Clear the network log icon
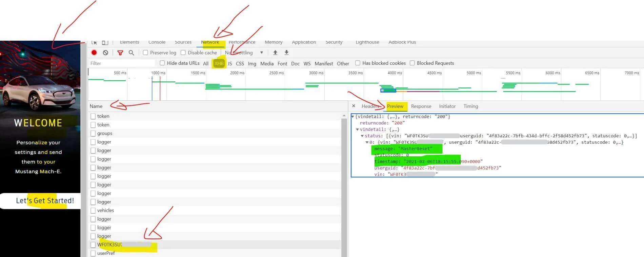The width and height of the screenshot is (644, 257). pyautogui.click(x=105, y=53)
